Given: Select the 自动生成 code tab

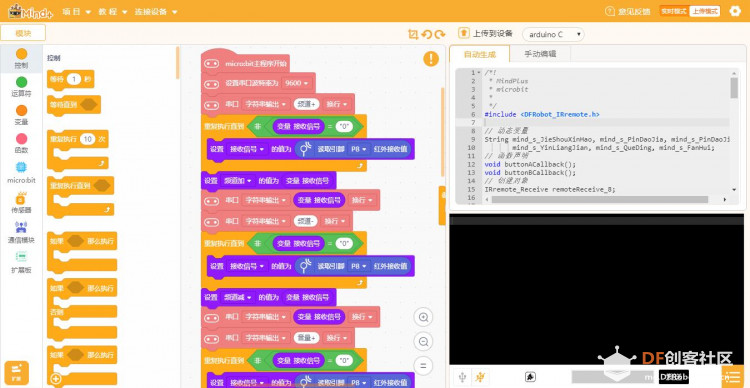Looking at the screenshot, I should (480, 54).
